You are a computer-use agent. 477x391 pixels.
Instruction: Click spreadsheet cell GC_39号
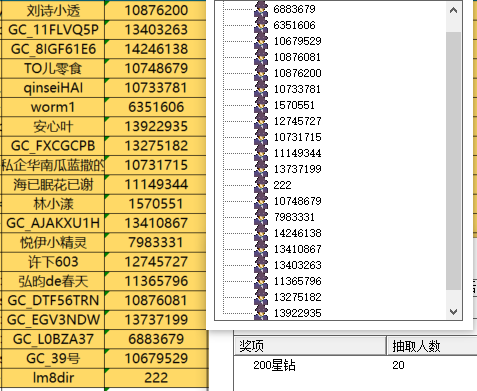point(53,358)
